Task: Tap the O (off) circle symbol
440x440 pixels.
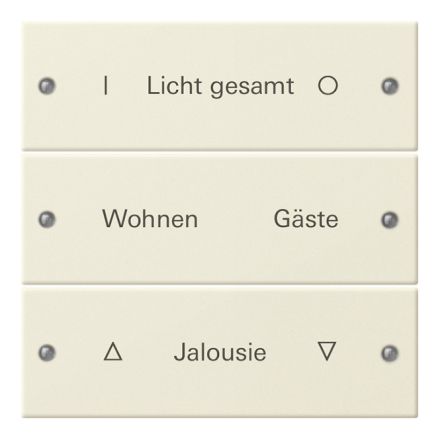Action: tap(328, 86)
